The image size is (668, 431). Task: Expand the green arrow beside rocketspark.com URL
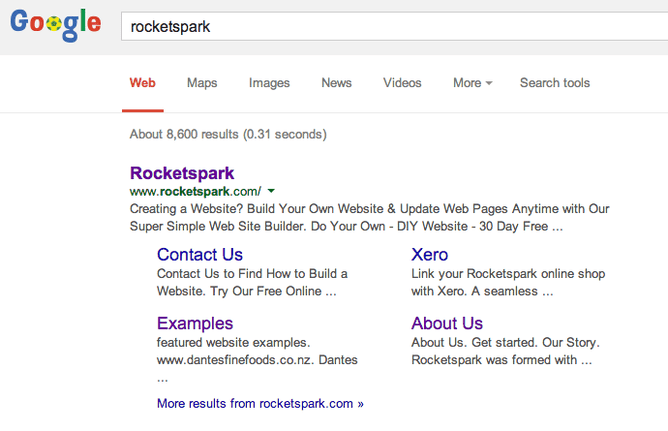click(271, 191)
